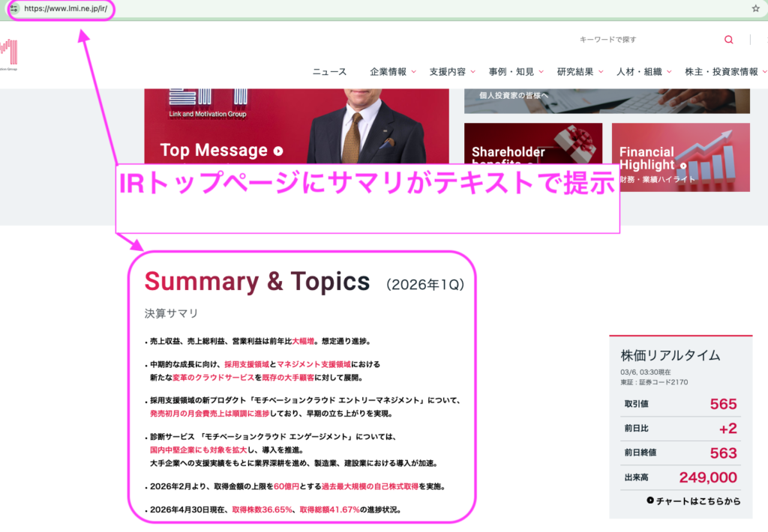Open ニュース menu item

[x=330, y=72]
